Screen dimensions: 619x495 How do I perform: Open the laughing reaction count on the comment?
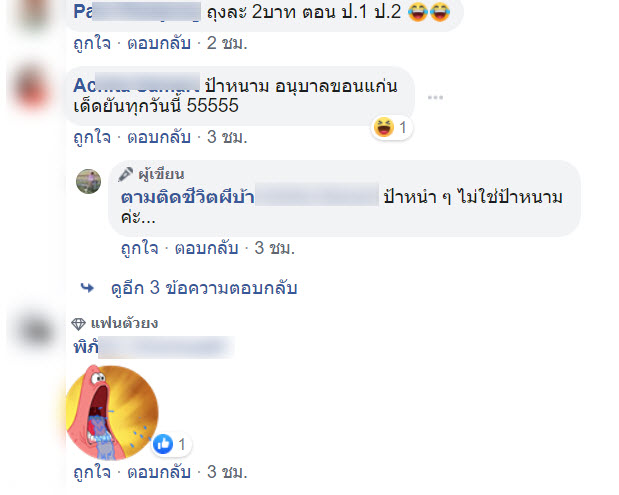tap(392, 128)
